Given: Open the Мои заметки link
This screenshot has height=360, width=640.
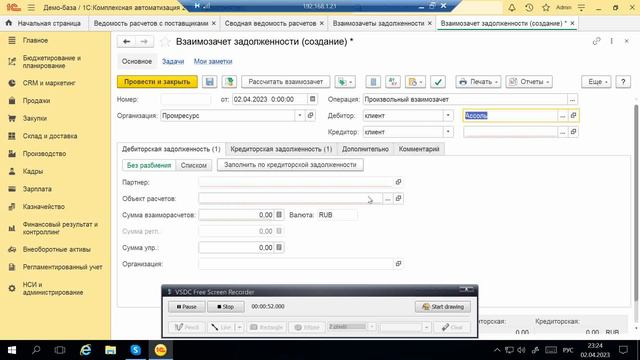Looking at the screenshot, I should coord(213,62).
